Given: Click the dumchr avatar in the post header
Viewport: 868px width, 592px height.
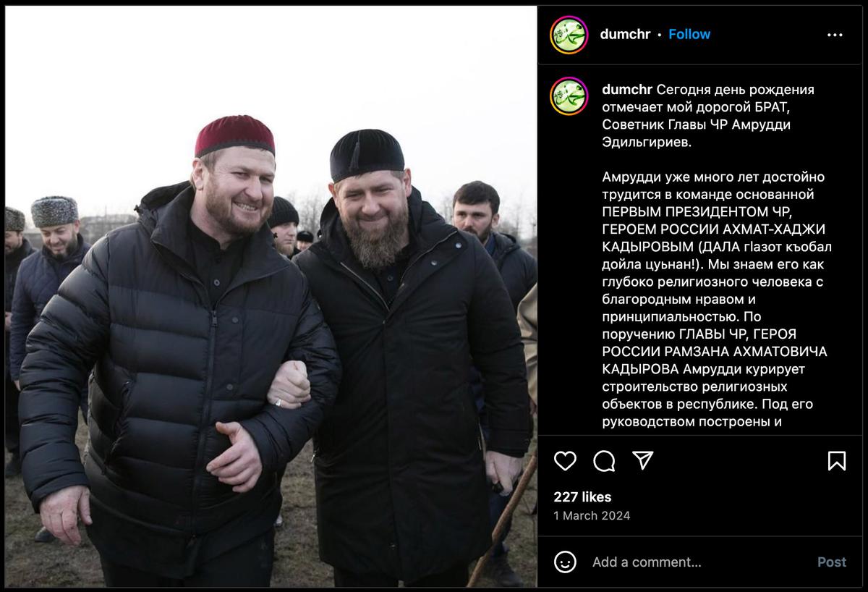Looking at the screenshot, I should coord(569,35).
